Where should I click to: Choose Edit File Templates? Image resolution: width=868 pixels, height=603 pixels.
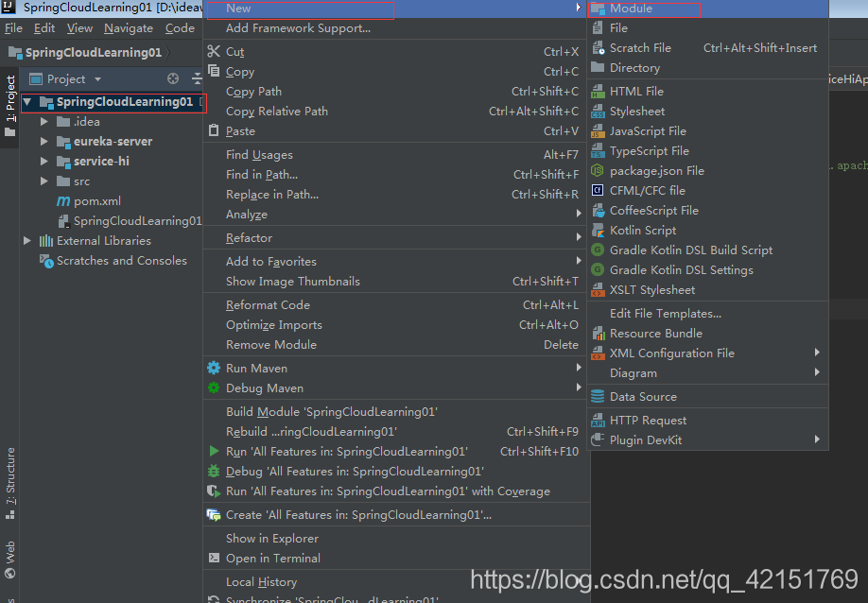click(707, 313)
